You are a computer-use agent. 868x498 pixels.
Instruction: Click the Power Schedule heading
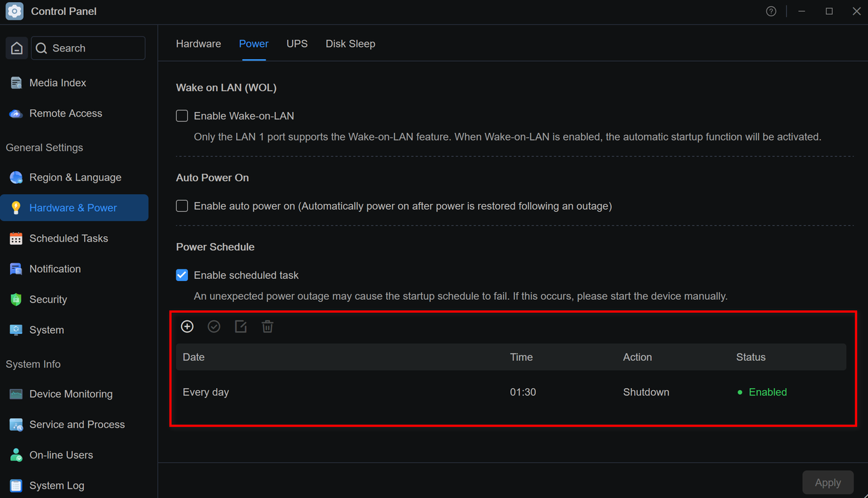[216, 247]
